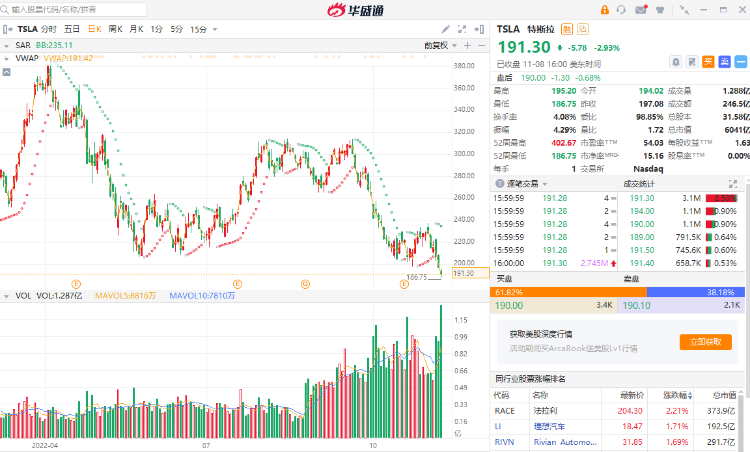Collapse indicator panel with the up-arrow icon

pyautogui.click(x=6, y=72)
